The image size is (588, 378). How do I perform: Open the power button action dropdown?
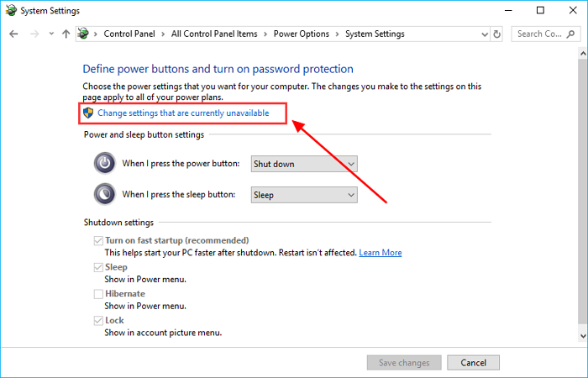tap(304, 164)
